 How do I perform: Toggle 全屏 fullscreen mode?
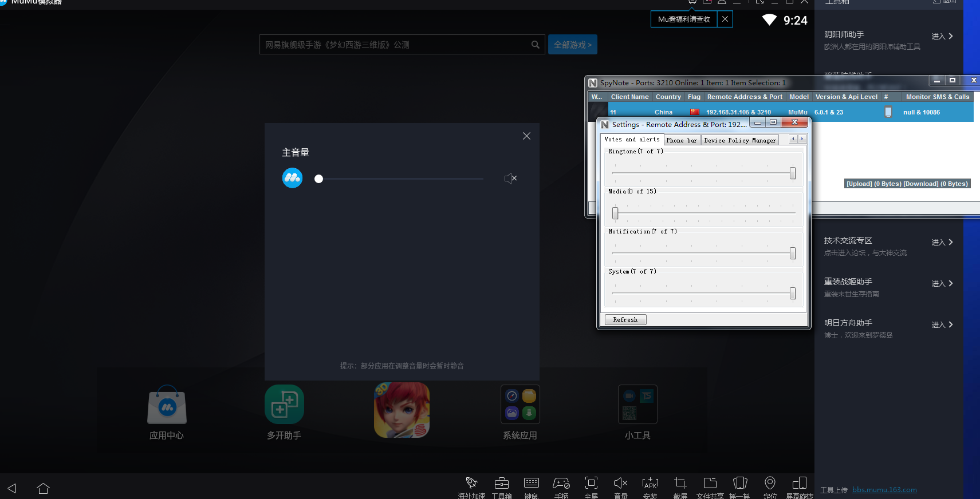pyautogui.click(x=591, y=486)
